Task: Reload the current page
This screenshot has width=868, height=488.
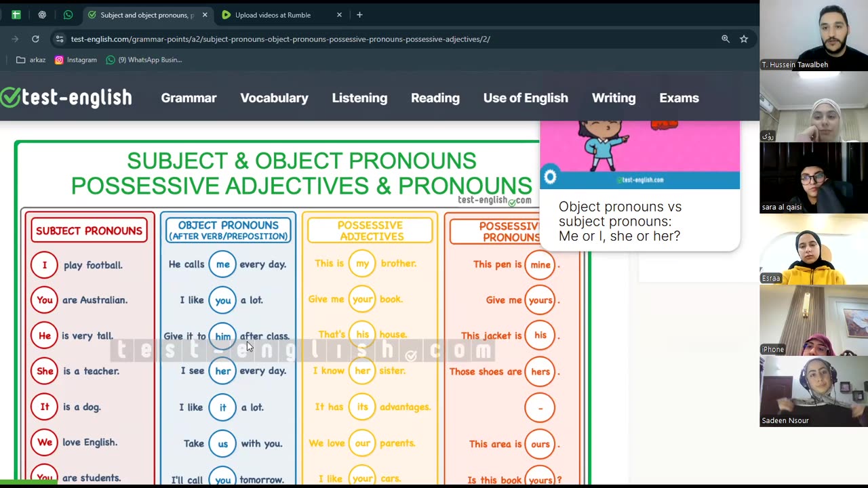Action: (35, 39)
